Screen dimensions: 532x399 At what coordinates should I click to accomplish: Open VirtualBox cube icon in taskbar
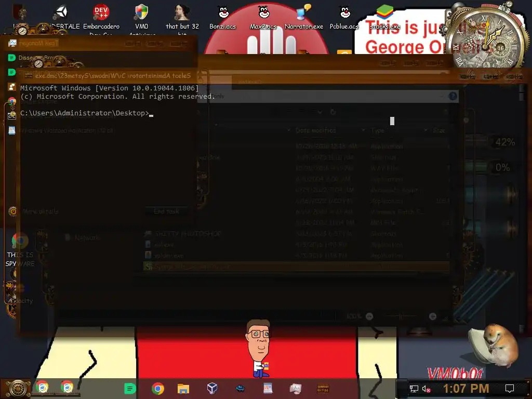coord(212,388)
